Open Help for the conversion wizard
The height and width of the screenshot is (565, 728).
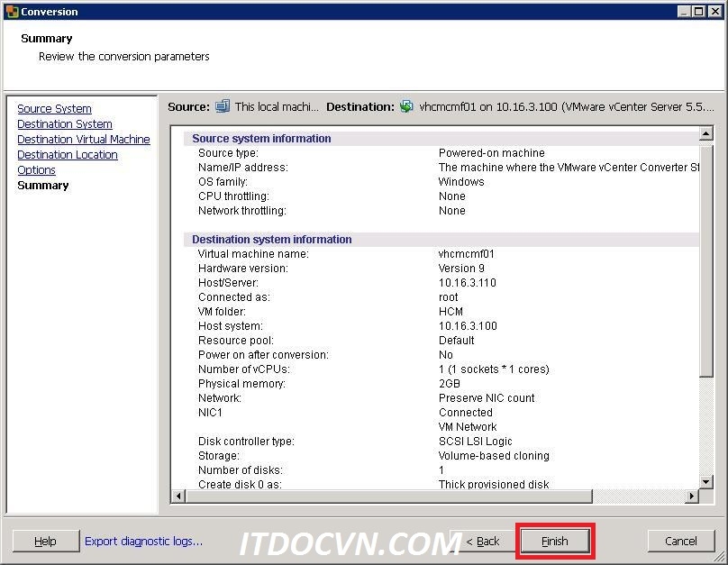pyautogui.click(x=45, y=542)
